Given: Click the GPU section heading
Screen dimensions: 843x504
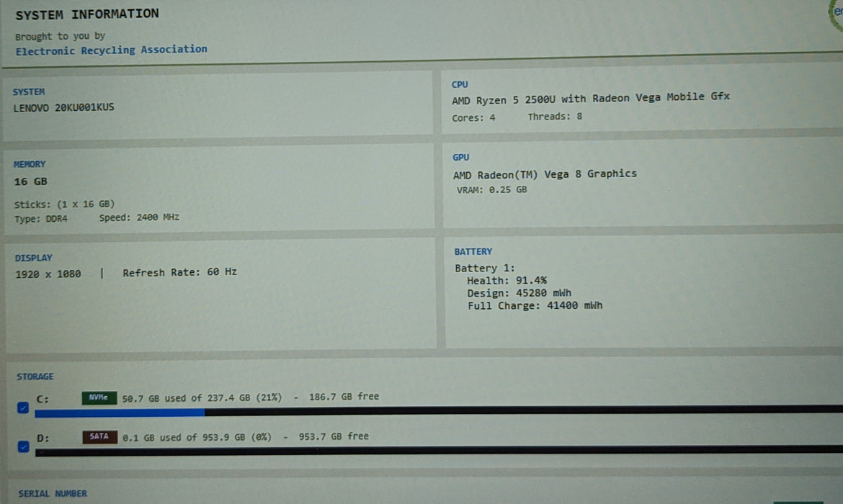Looking at the screenshot, I should (x=460, y=158).
